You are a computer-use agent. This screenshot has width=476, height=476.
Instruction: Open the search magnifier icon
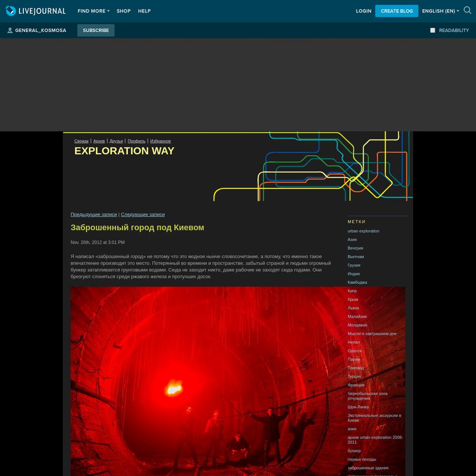point(467,10)
